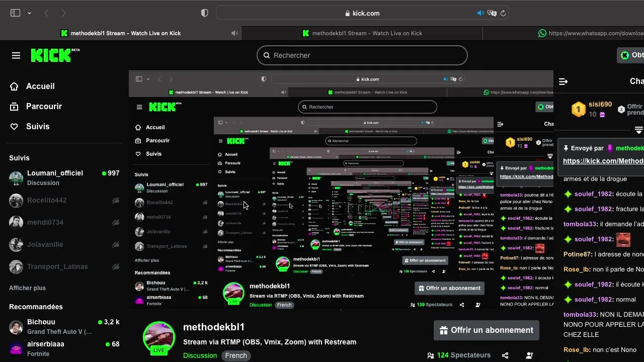Share the stream using the icon after 124 Spectateurs
This screenshot has height=362, width=644.
(505, 355)
